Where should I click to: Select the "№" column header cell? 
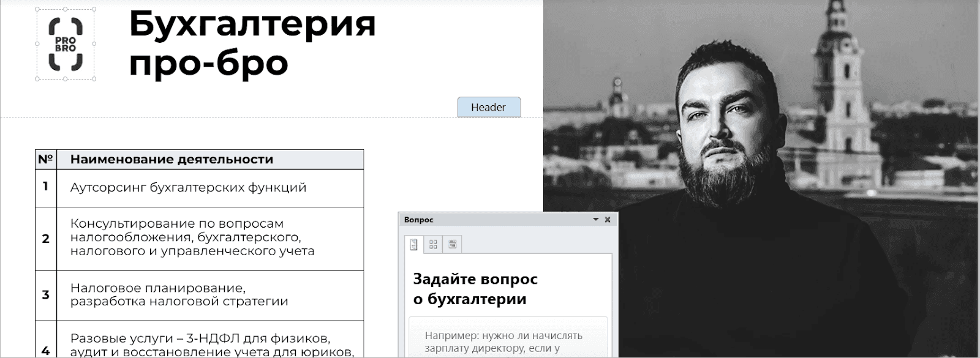pos(46,160)
